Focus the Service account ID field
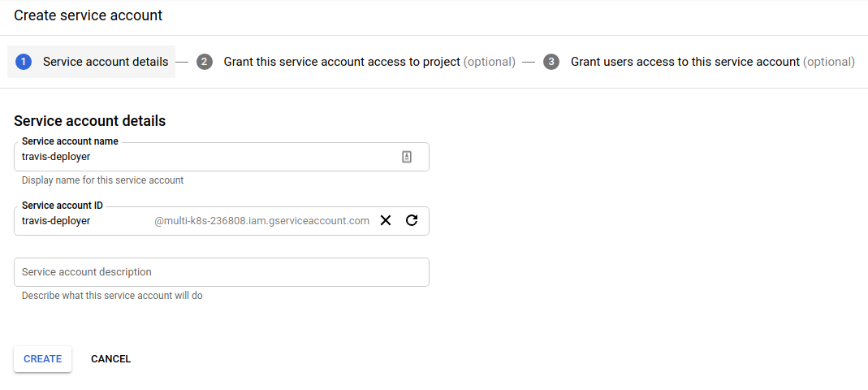Screen dimensions: 868x390 (222, 221)
